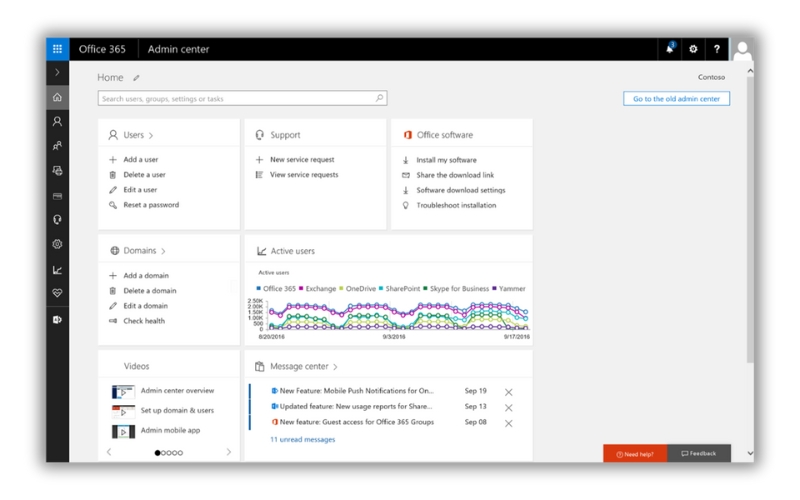Open Software download settings
The height and width of the screenshot is (500, 800).
click(461, 190)
